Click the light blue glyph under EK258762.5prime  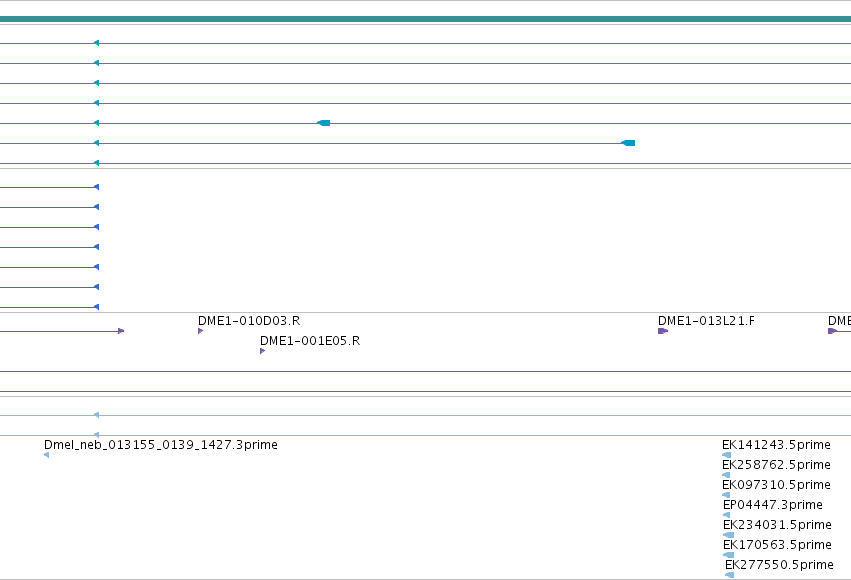(726, 475)
